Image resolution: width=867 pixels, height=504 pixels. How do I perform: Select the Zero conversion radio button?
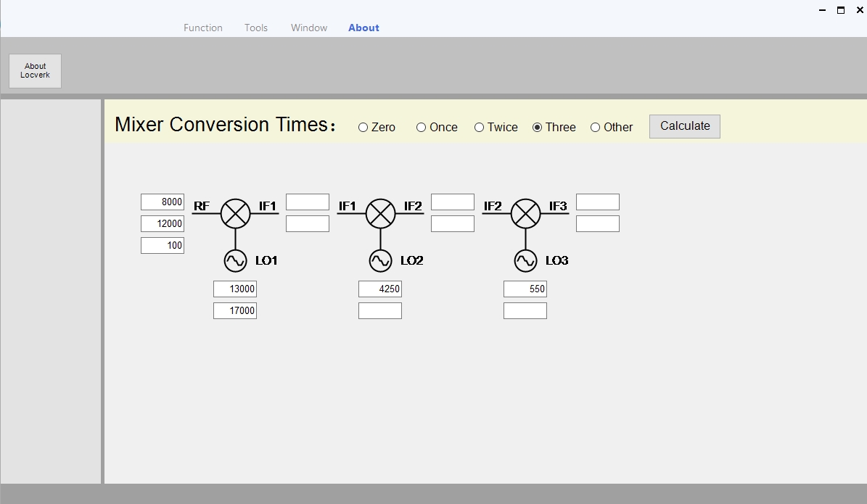click(363, 128)
